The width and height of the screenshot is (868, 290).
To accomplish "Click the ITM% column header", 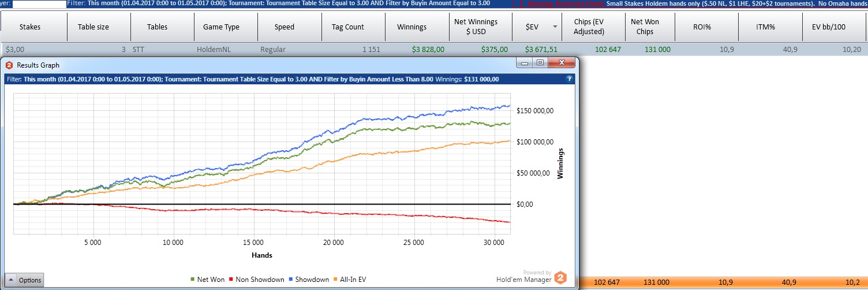I will pos(766,27).
